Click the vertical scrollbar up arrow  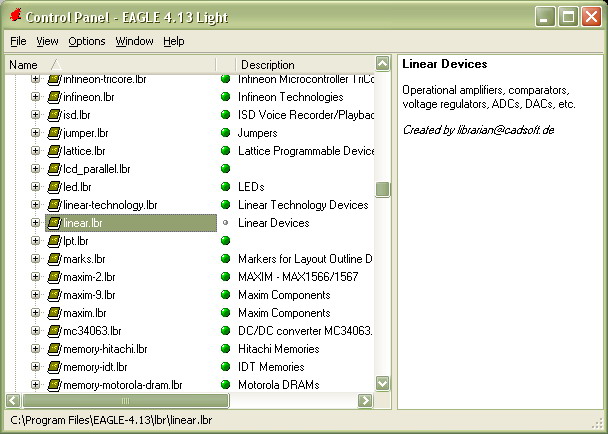(383, 64)
